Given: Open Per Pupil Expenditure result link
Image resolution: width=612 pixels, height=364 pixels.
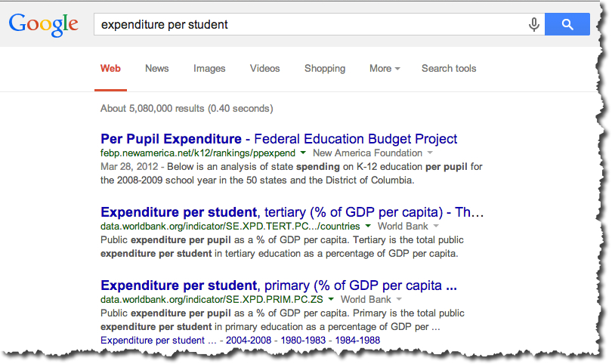Looking at the screenshot, I should pyautogui.click(x=279, y=139).
